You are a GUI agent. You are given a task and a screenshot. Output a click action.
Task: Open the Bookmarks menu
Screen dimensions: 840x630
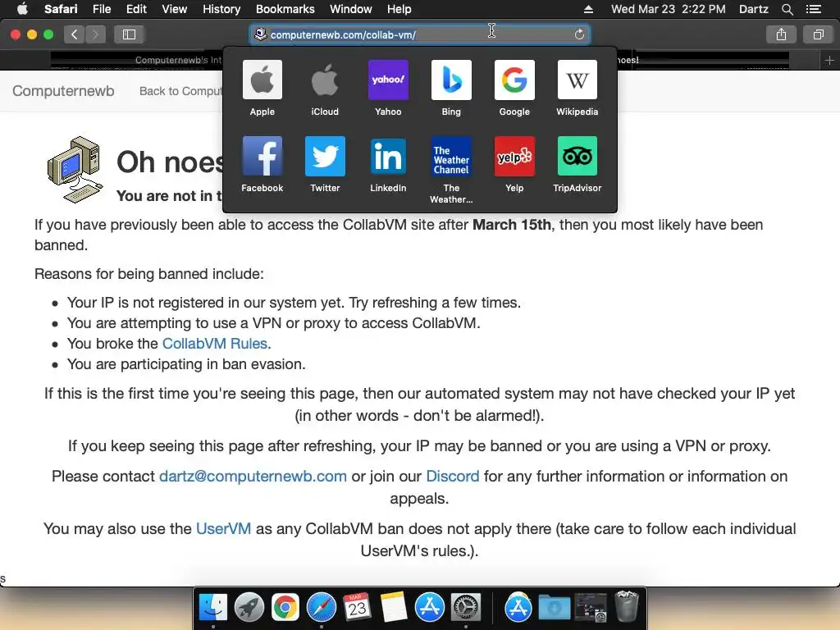point(285,9)
